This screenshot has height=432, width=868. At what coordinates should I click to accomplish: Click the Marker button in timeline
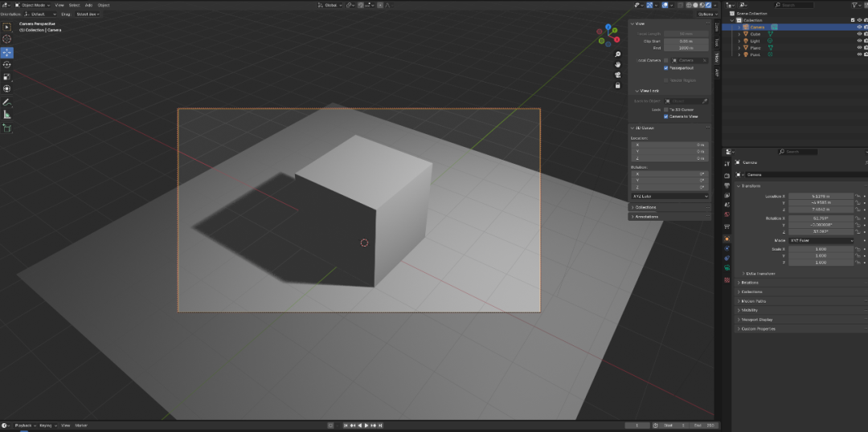click(x=81, y=426)
